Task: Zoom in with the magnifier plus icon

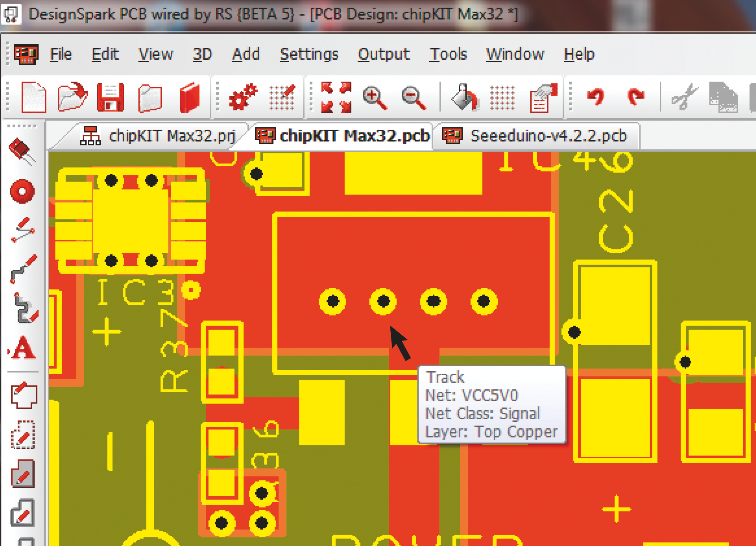Action: (x=374, y=97)
